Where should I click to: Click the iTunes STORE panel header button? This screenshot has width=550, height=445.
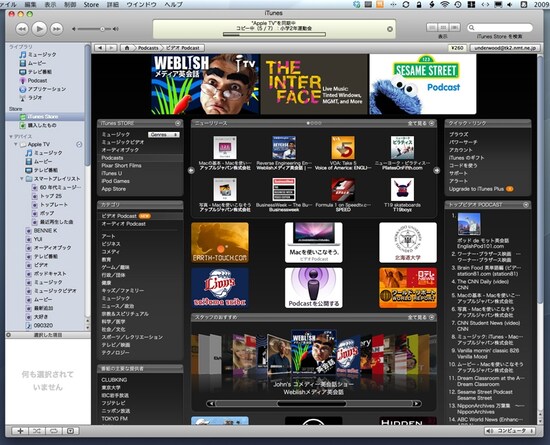tap(178, 123)
